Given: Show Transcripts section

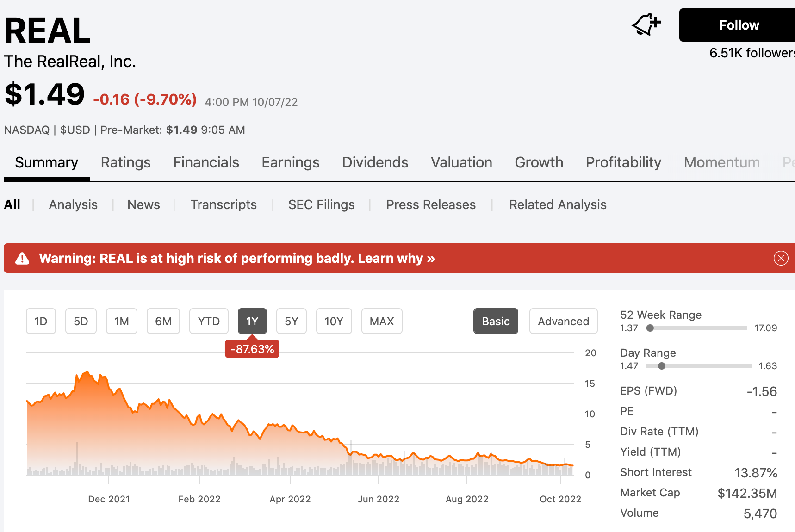Looking at the screenshot, I should tap(224, 204).
